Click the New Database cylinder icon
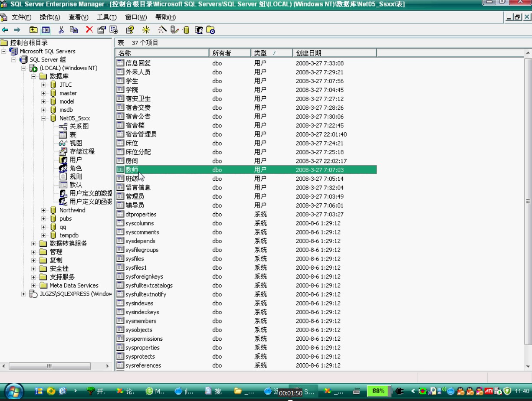Viewport: 532px width, 401px height. click(187, 30)
